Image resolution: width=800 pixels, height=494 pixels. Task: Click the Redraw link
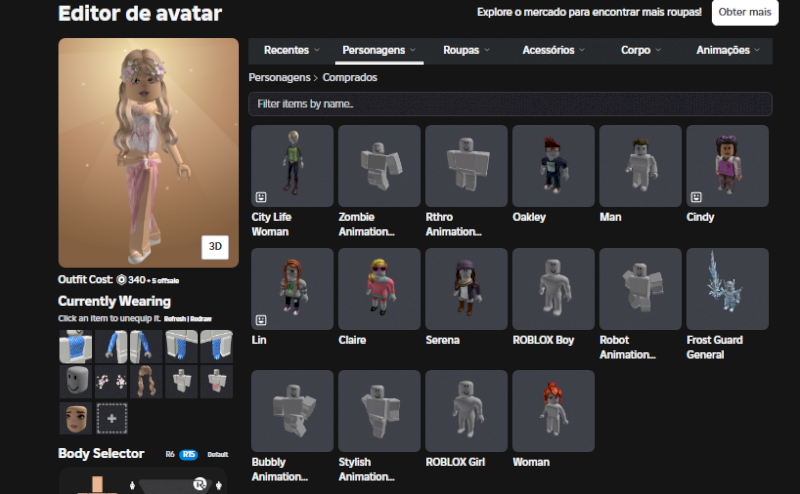pyautogui.click(x=201, y=319)
